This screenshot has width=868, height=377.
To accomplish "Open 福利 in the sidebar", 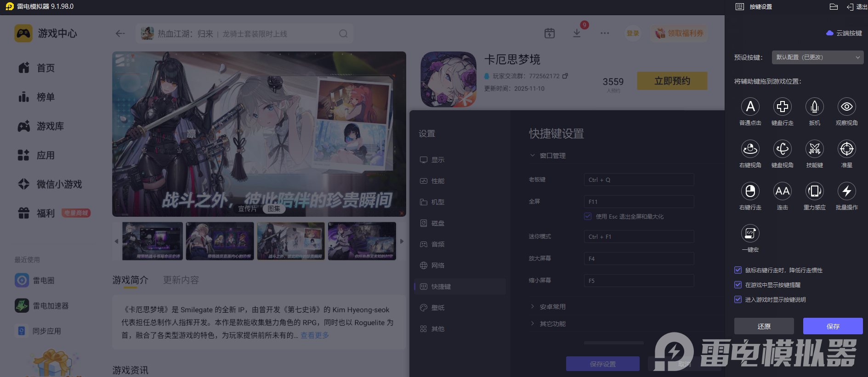I will pos(36,213).
